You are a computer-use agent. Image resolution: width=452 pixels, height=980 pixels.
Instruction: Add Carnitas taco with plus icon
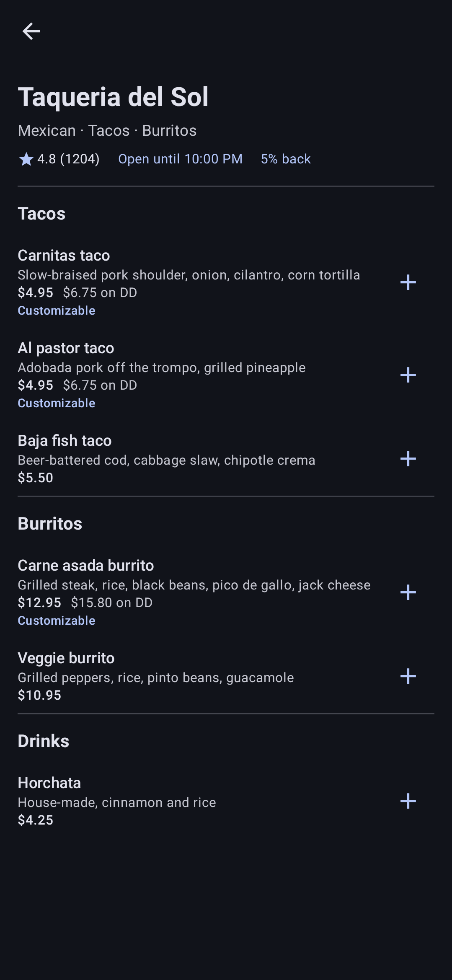pos(408,282)
